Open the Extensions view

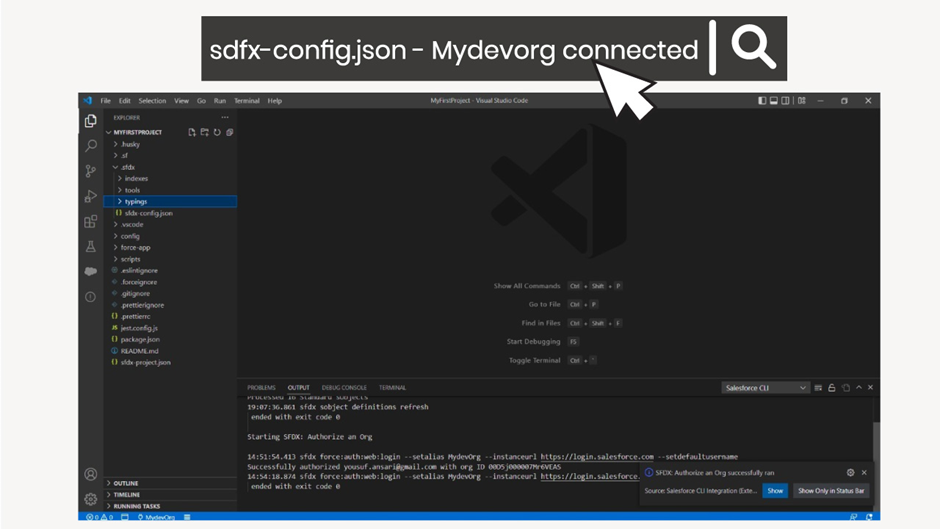click(x=91, y=221)
